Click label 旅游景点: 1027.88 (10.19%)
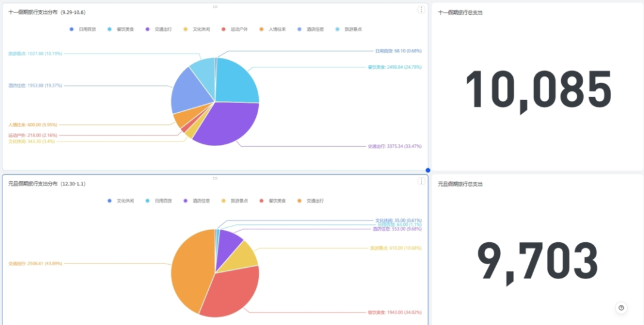The height and width of the screenshot is (325, 644). [x=35, y=54]
